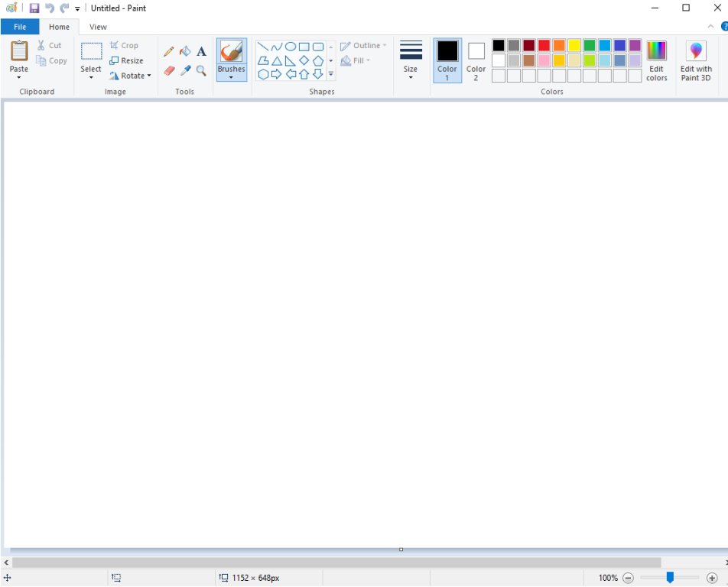Click the canvas bottom resize handle
This screenshot has width=728, height=587.
401,550
